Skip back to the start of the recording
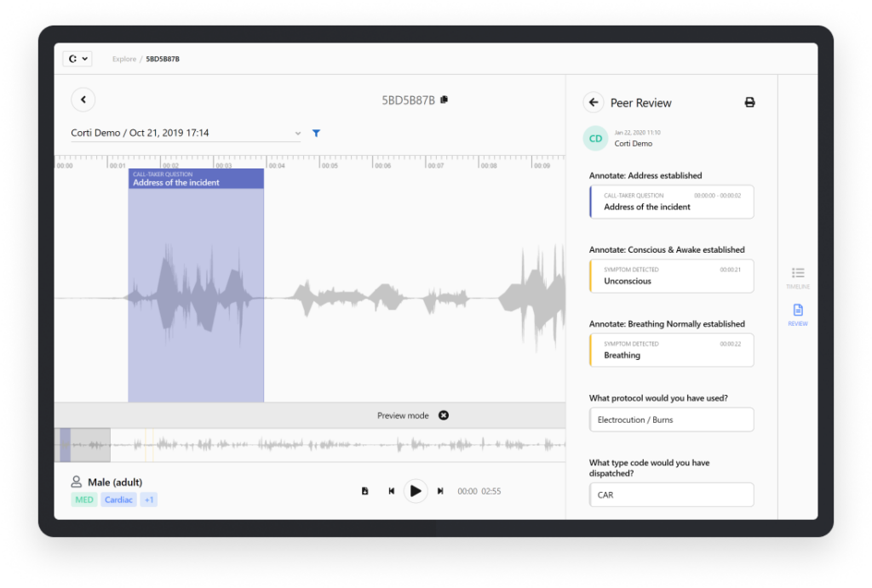Screen dimensions: 872x588 [391, 491]
